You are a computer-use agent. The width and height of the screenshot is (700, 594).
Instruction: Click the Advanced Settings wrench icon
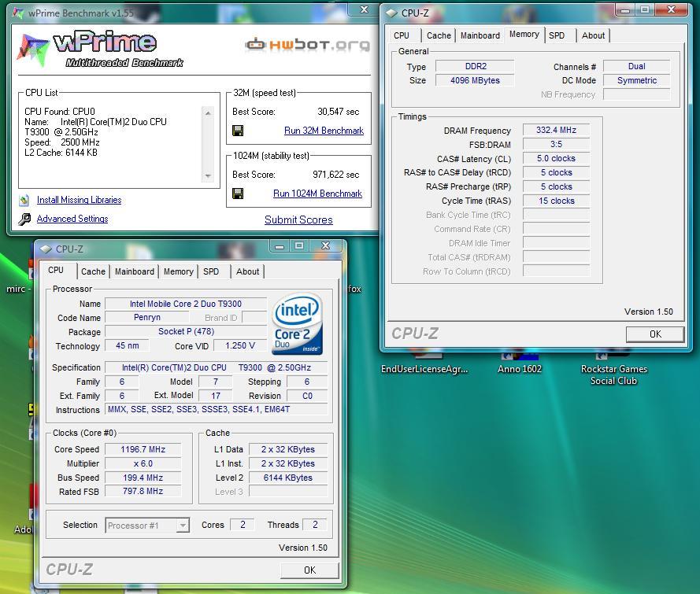pyautogui.click(x=24, y=219)
